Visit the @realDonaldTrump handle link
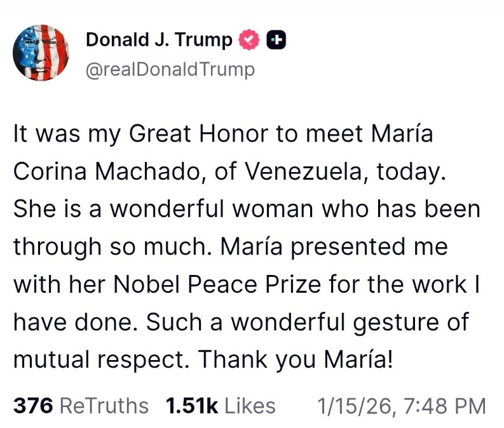504x428 pixels. pos(170,69)
